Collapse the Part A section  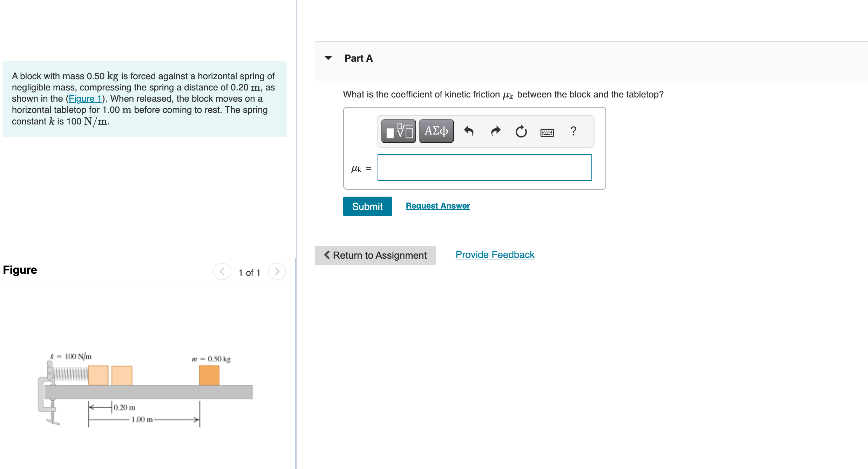(328, 58)
